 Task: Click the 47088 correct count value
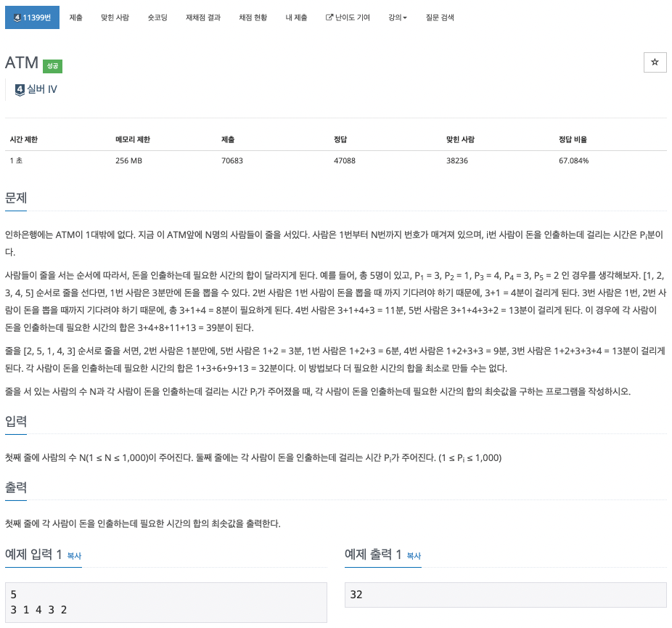pyautogui.click(x=345, y=160)
